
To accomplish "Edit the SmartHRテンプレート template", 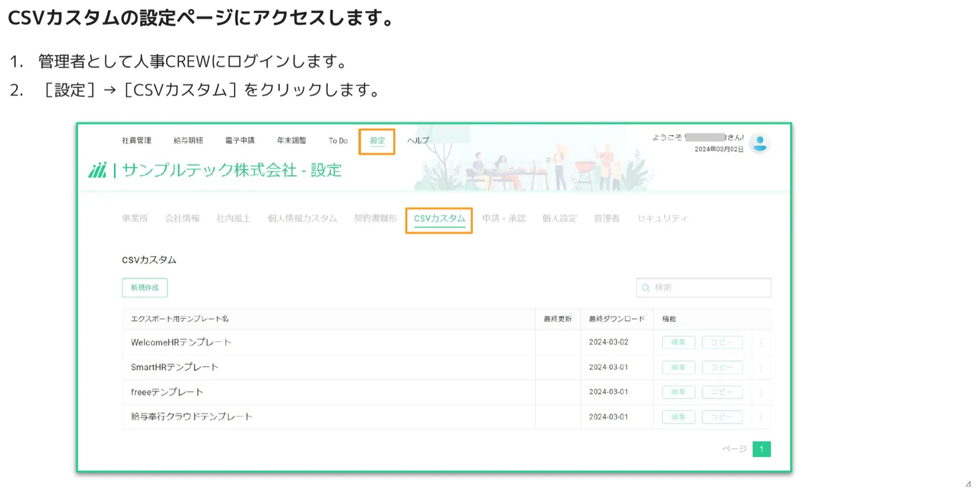I will [x=678, y=368].
